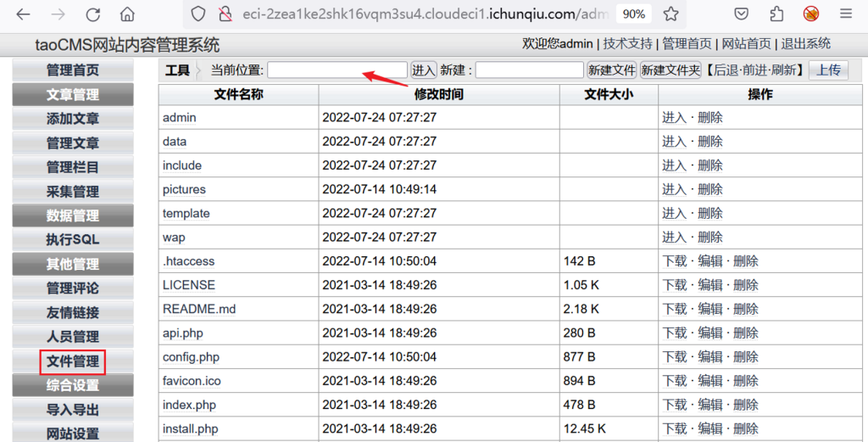Click 删除 for README.md
The height and width of the screenshot is (442, 868).
746,309
